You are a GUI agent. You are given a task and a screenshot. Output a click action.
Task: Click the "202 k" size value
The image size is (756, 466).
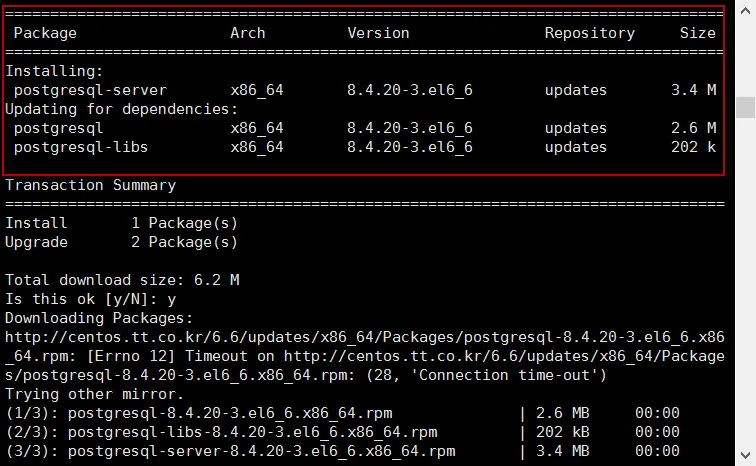click(x=694, y=147)
